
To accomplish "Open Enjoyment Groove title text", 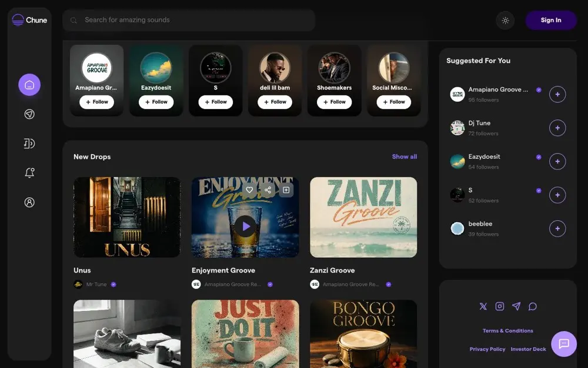I will pos(223,270).
